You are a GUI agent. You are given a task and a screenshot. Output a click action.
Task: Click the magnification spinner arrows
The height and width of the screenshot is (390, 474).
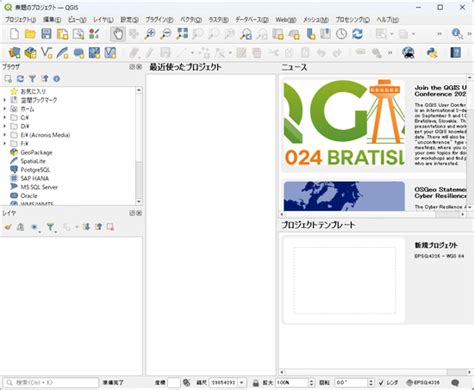pos(311,383)
